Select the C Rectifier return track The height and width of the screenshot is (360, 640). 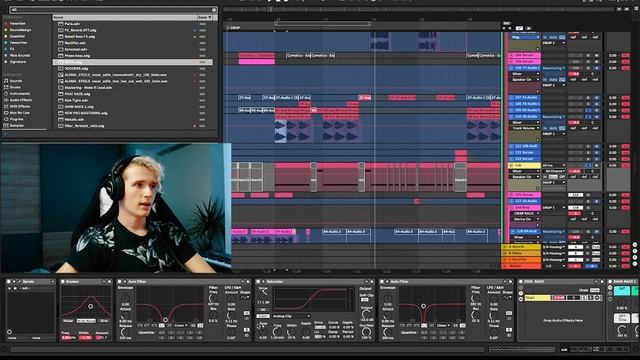521,260
